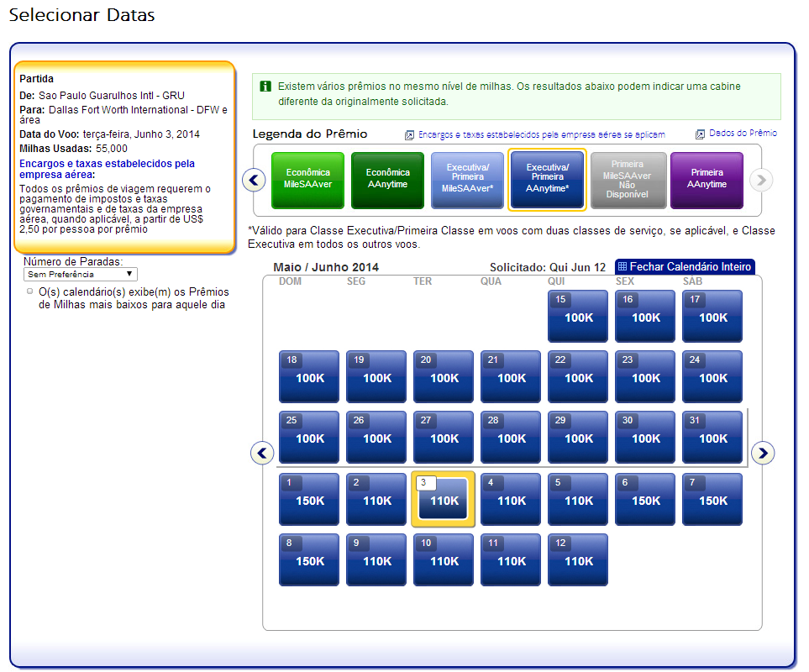Viewport: 809px width, 672px height.
Task: Go to next calendar period arrow
Action: click(x=763, y=453)
